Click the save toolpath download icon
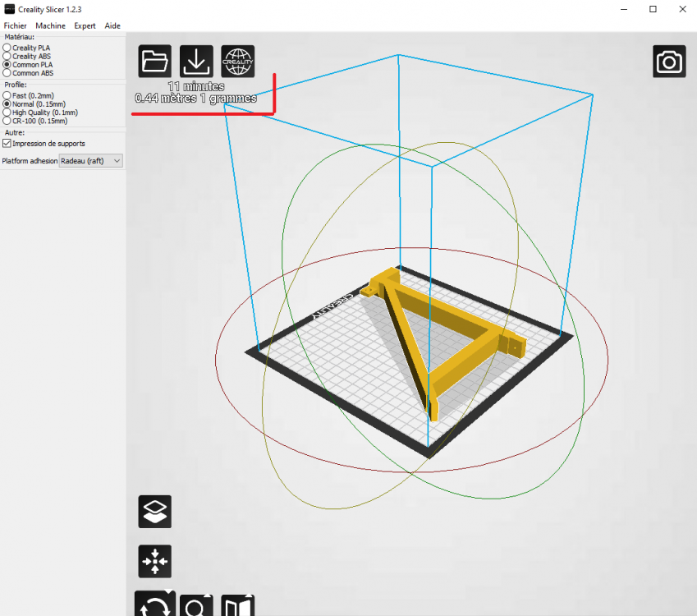The image size is (697, 616). [196, 62]
